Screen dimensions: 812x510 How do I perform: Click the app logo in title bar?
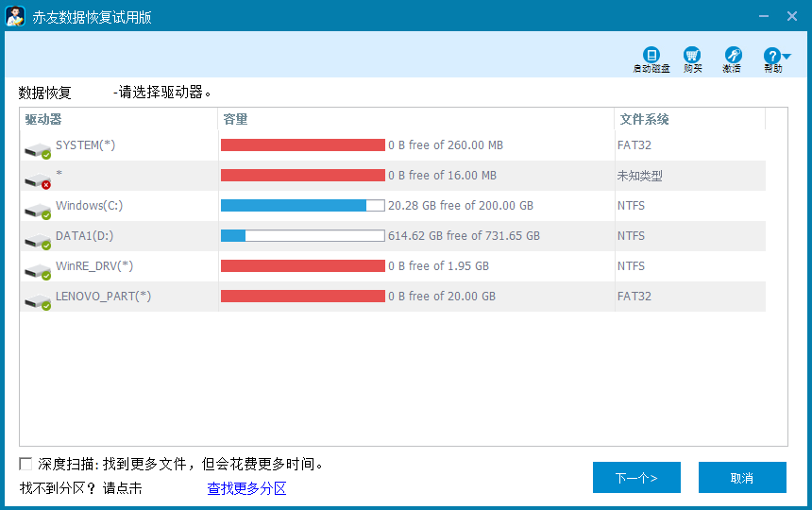(x=15, y=16)
